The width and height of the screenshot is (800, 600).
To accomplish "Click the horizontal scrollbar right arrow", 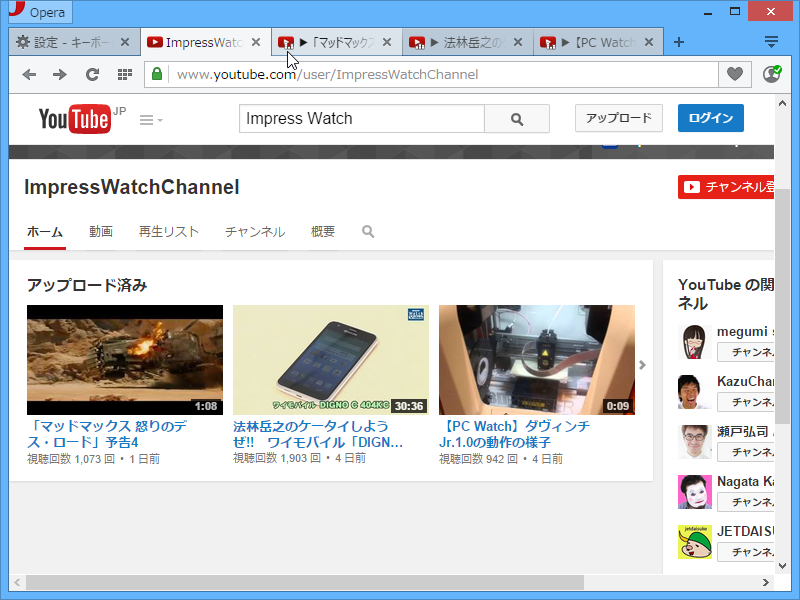I will point(766,582).
